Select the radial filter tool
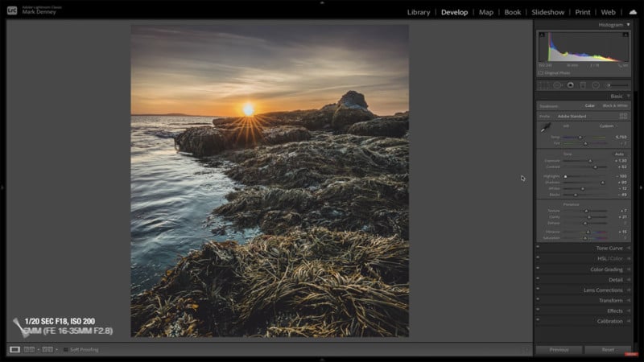644x362 pixels. pyautogui.click(x=596, y=84)
